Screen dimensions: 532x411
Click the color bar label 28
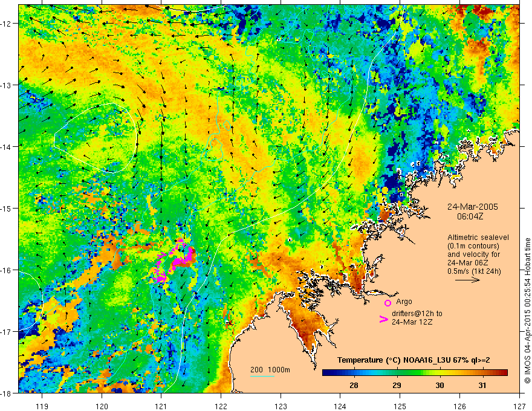pos(354,386)
